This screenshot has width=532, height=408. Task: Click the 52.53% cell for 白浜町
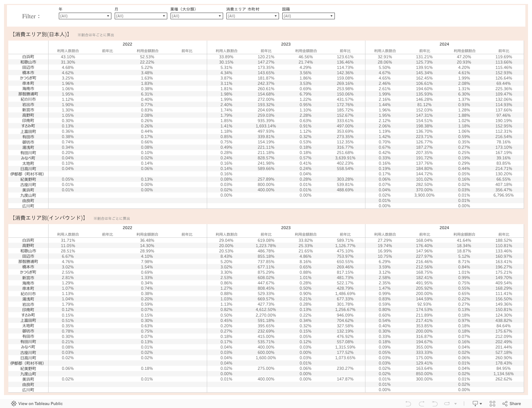click(147, 57)
